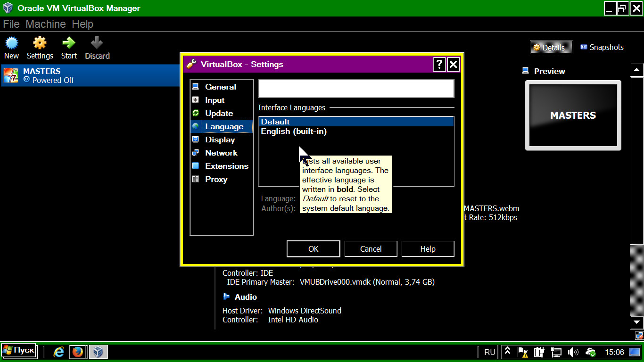Click the show desktop button
Image resolution: width=644 pixels, height=362 pixels.
635,352
